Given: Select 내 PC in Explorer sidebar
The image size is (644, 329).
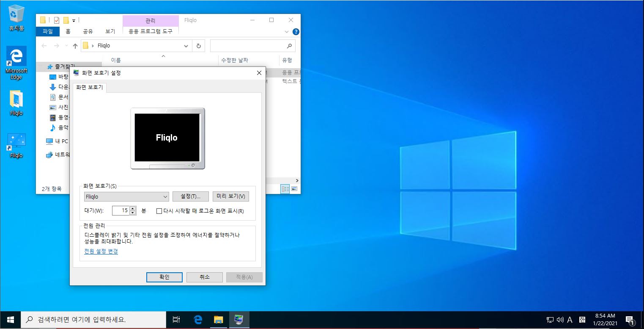Looking at the screenshot, I should pyautogui.click(x=57, y=141).
